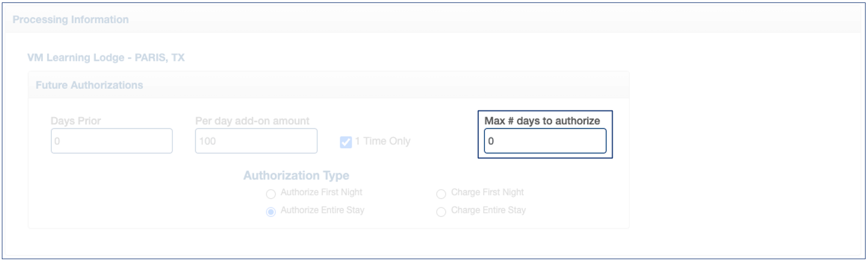Click the Authorize First Night label text
The width and height of the screenshot is (868, 261).
[x=322, y=193]
